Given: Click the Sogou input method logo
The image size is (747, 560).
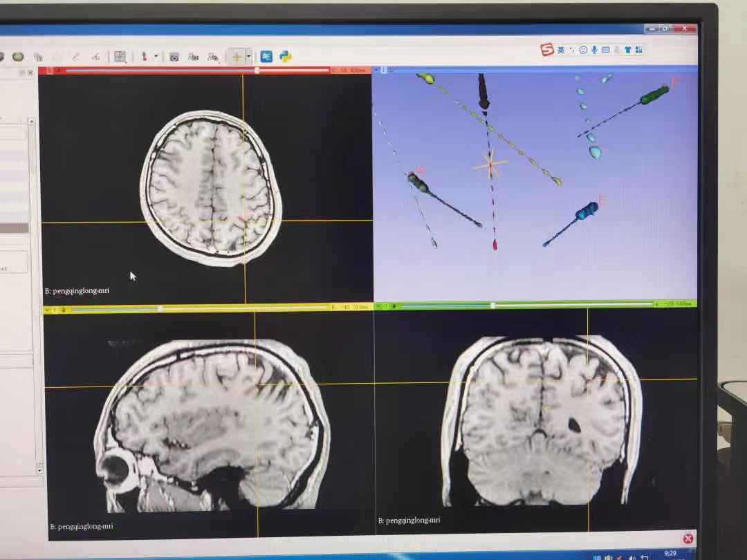Looking at the screenshot, I should click(547, 50).
